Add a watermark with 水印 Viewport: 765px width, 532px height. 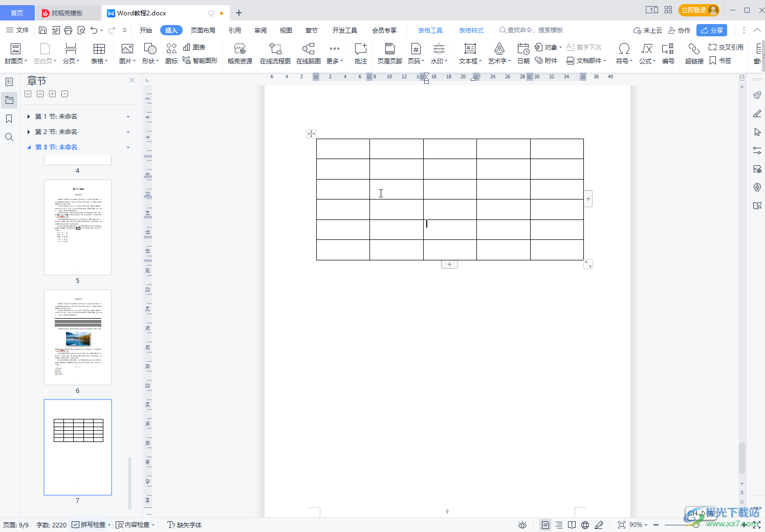pyautogui.click(x=439, y=54)
